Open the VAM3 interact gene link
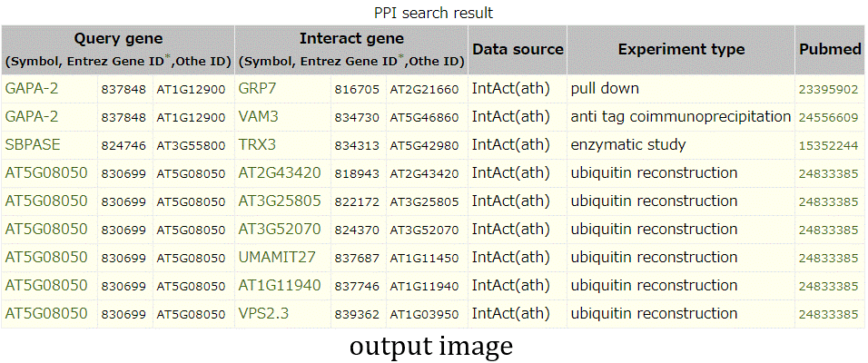This screenshot has width=868, height=363. pos(259,117)
